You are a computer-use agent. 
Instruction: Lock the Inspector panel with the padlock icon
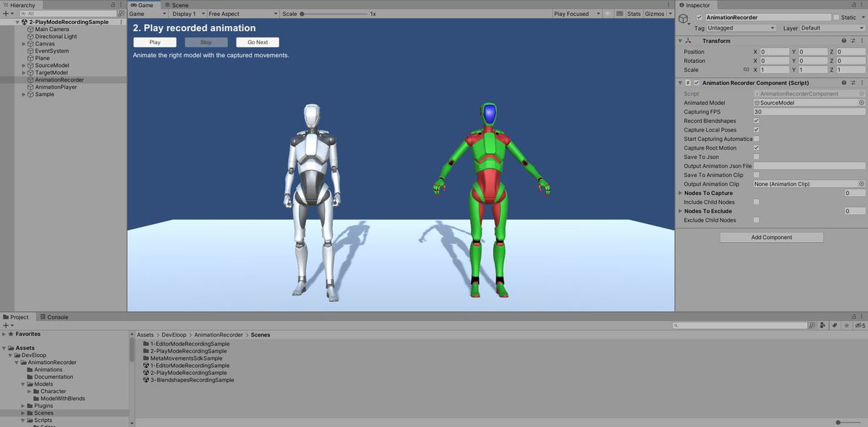coord(853,5)
